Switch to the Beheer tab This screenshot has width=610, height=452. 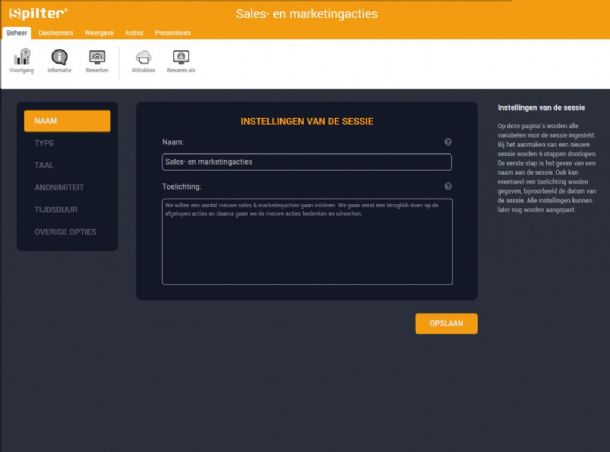17,33
